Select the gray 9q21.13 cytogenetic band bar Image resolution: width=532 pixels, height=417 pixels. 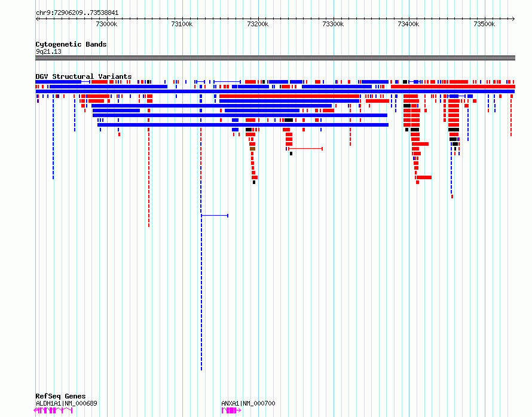point(275,58)
